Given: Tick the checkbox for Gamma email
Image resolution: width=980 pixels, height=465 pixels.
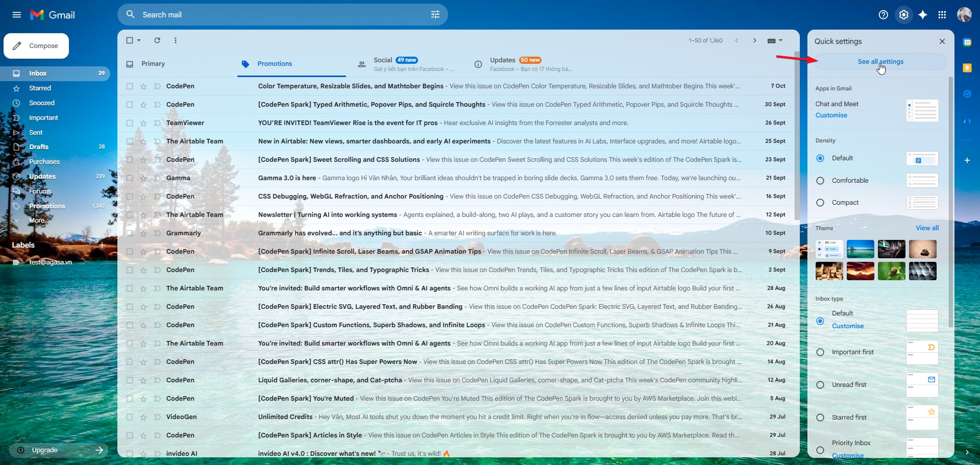Looking at the screenshot, I should click(130, 178).
